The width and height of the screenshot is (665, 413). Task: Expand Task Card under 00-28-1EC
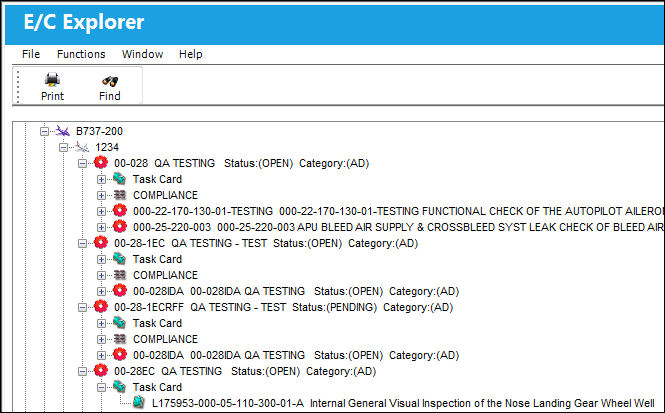coord(101,260)
